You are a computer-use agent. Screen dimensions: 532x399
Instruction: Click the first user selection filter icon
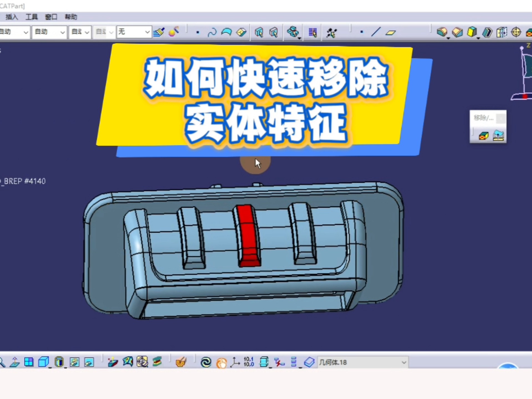[x=259, y=32]
